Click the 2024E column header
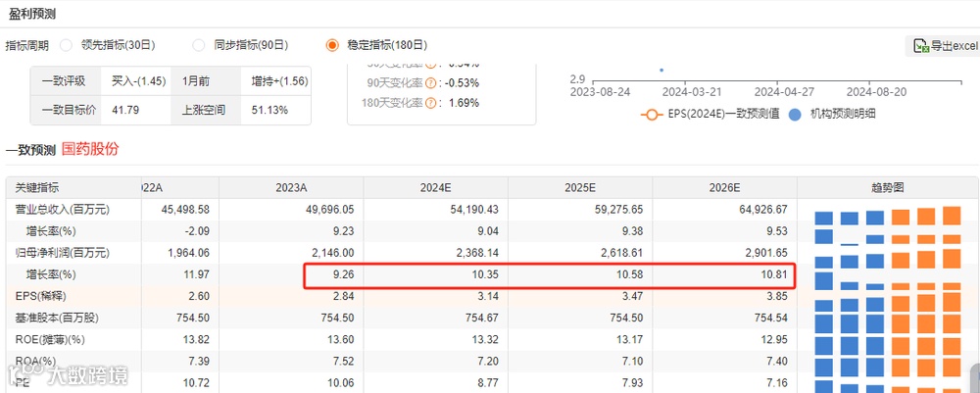The height and width of the screenshot is (393, 980). click(436, 187)
